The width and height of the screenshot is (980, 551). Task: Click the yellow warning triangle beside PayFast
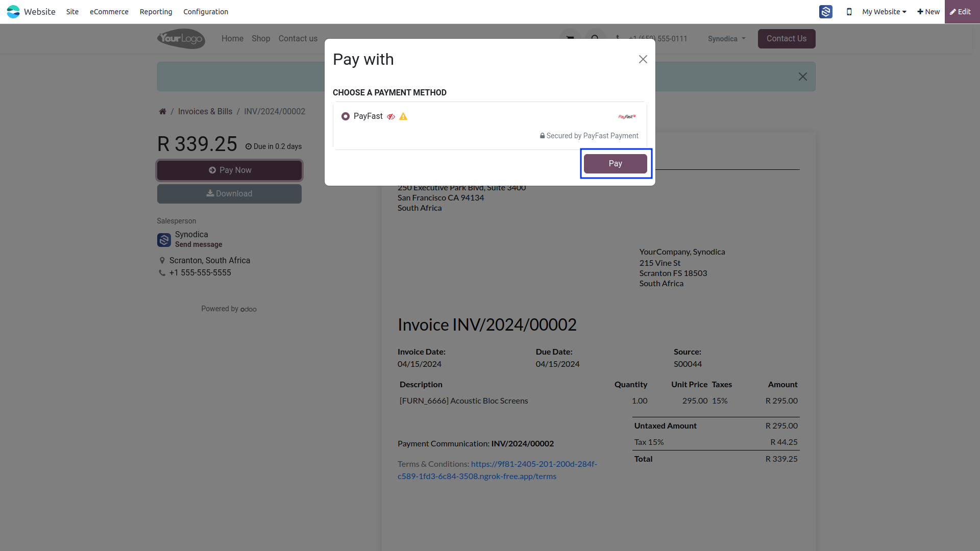(403, 116)
